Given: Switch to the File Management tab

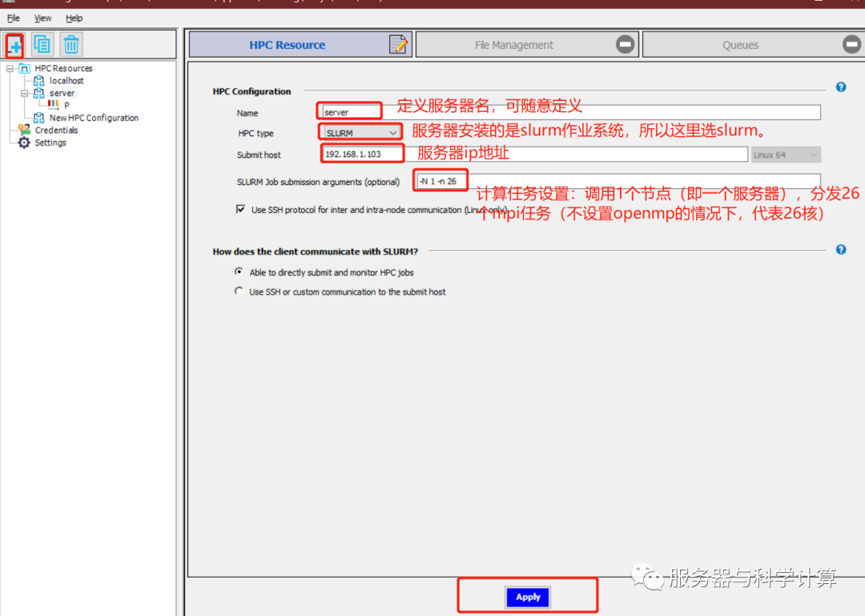Looking at the screenshot, I should point(527,44).
